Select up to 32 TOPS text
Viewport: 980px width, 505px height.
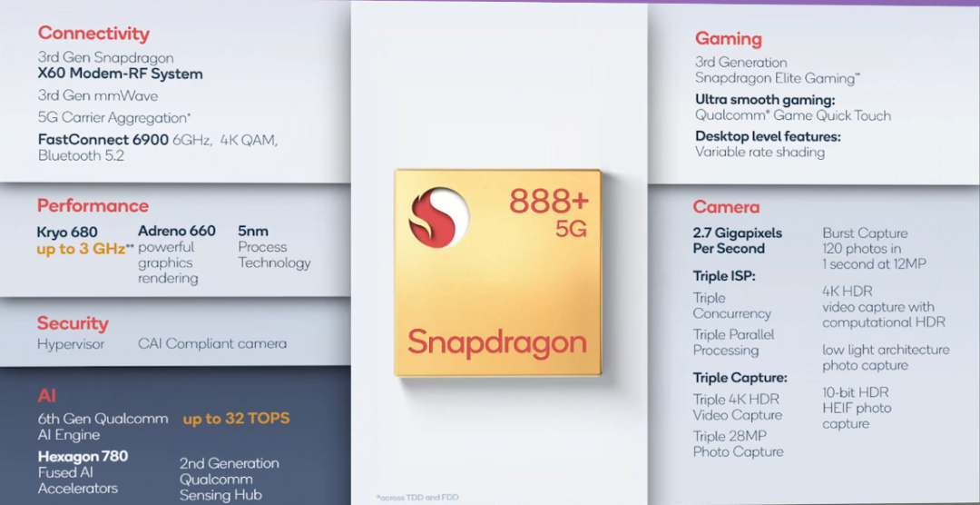tap(236, 419)
